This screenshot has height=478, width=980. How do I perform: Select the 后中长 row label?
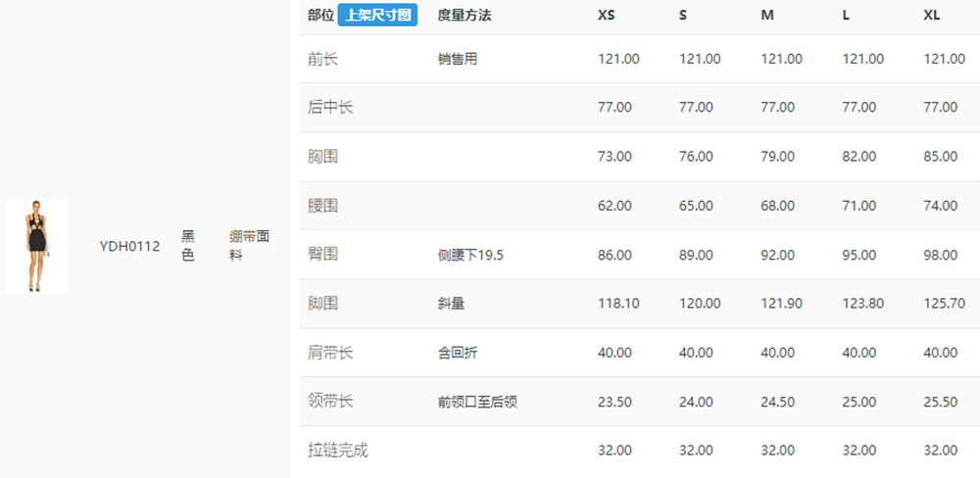coord(330,108)
